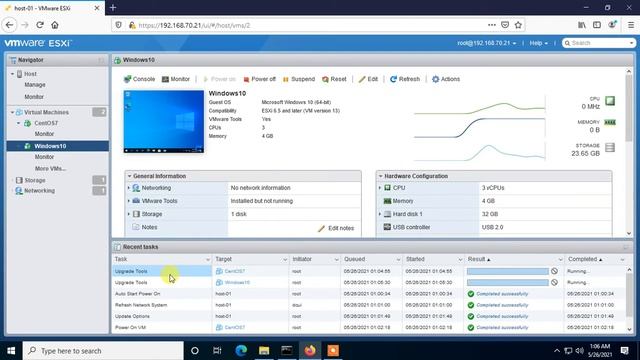Cancel the Windows10 Upgrade Tools task
640x360 pixels.
click(x=554, y=282)
